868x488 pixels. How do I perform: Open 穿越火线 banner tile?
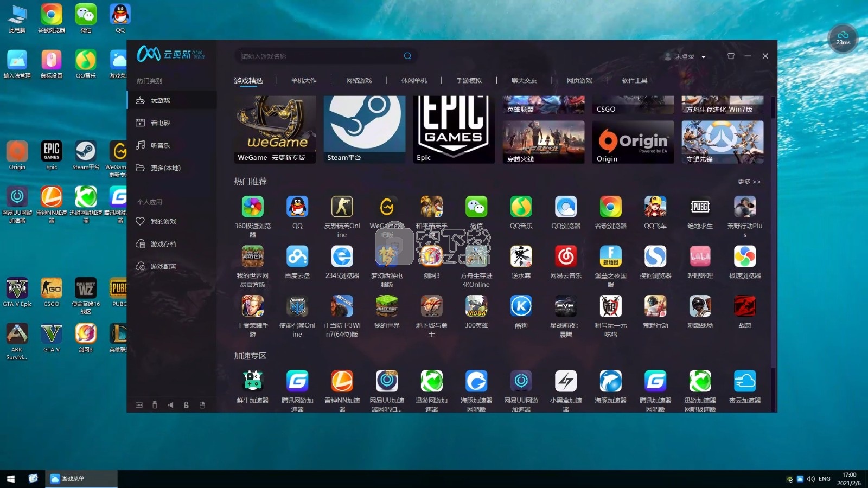click(544, 142)
